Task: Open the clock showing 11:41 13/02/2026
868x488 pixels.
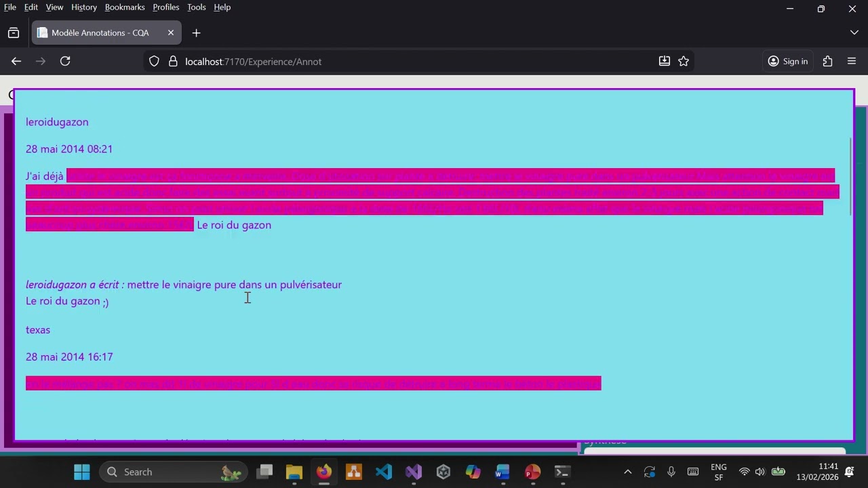Action: click(817, 472)
